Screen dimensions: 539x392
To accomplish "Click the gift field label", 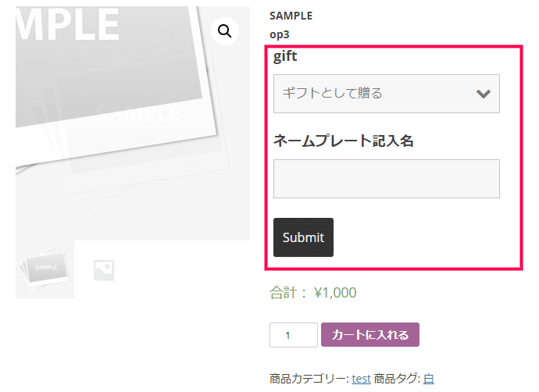I will pyautogui.click(x=285, y=56).
